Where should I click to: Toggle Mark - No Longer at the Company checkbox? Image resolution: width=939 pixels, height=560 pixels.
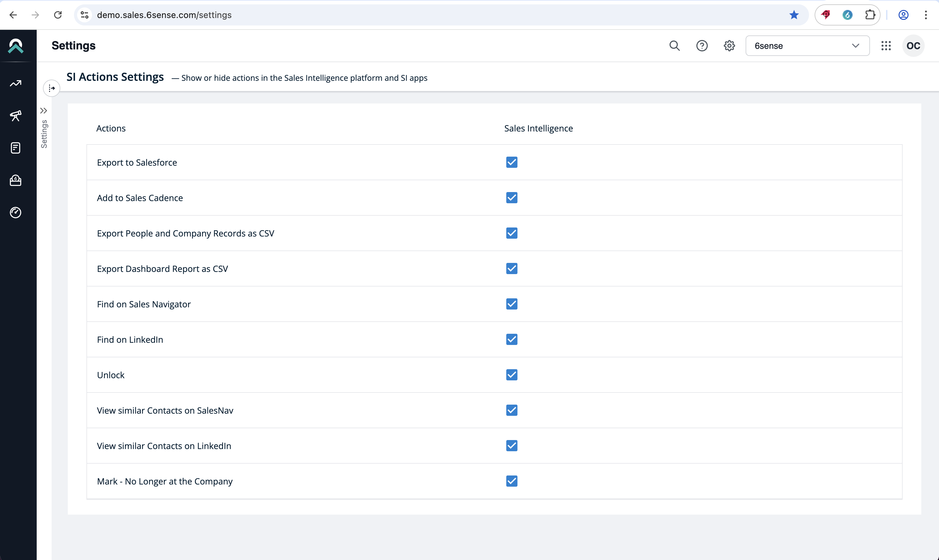[x=511, y=481]
